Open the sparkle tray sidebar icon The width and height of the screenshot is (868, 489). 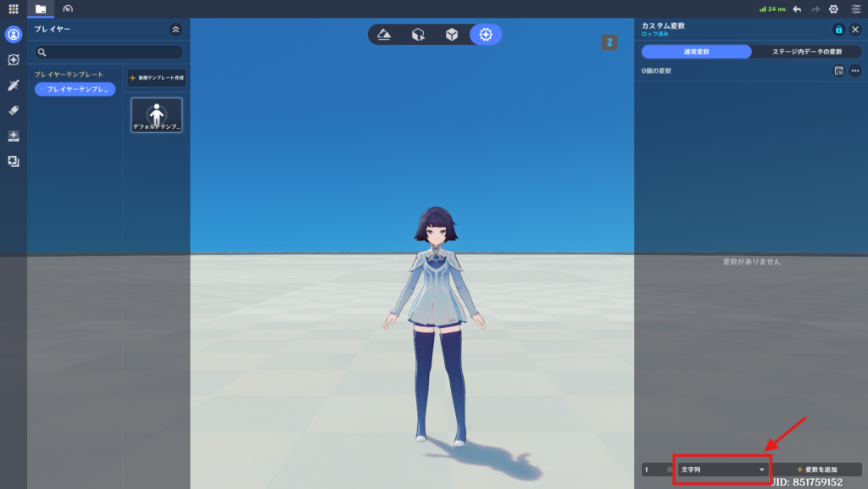tap(14, 136)
